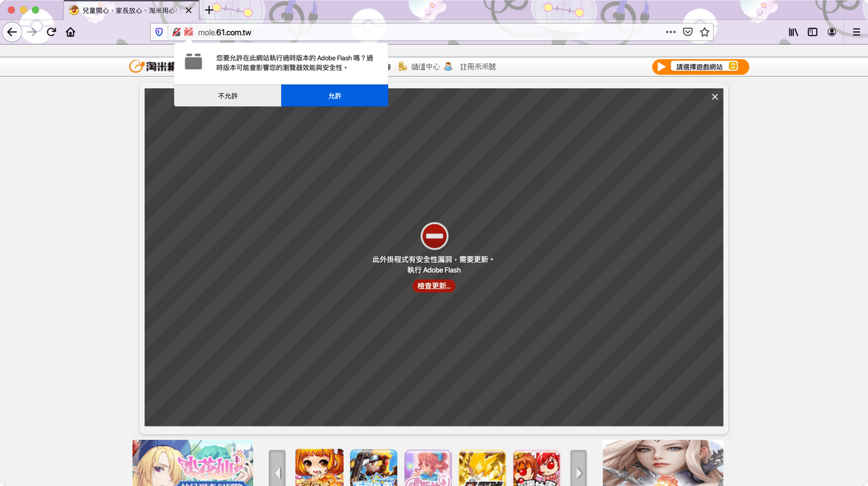Click the orange play arrow icon
The height and width of the screenshot is (486, 868).
[x=662, y=67]
